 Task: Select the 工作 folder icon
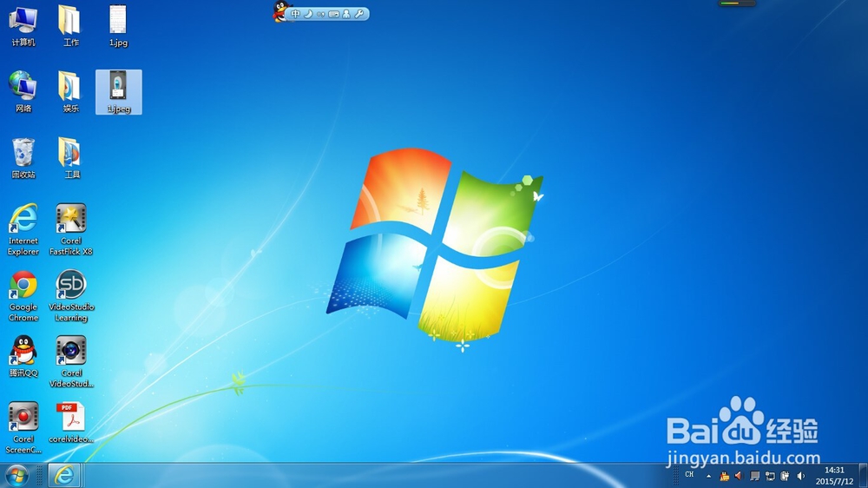70,26
